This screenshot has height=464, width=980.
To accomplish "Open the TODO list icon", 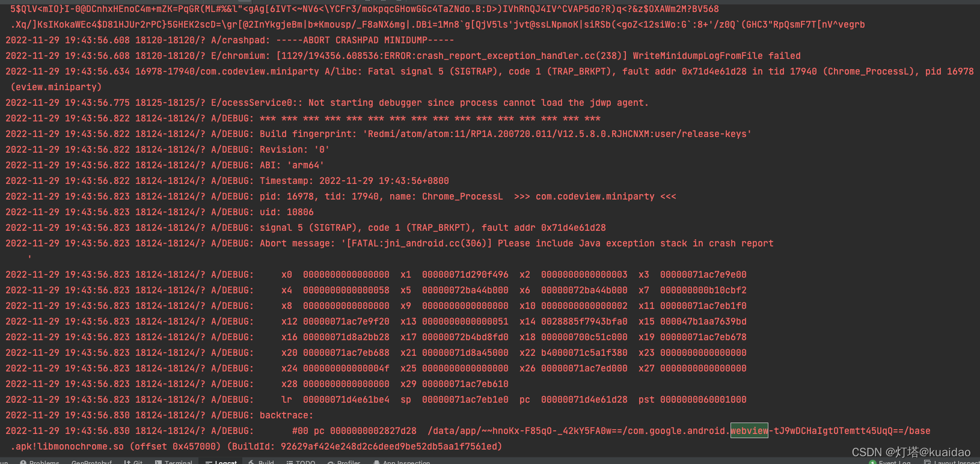I will point(290,462).
